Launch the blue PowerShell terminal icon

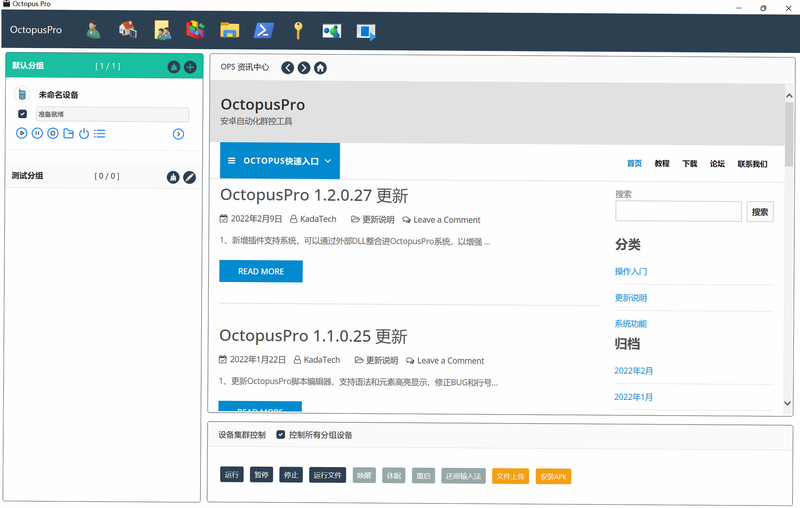[264, 30]
